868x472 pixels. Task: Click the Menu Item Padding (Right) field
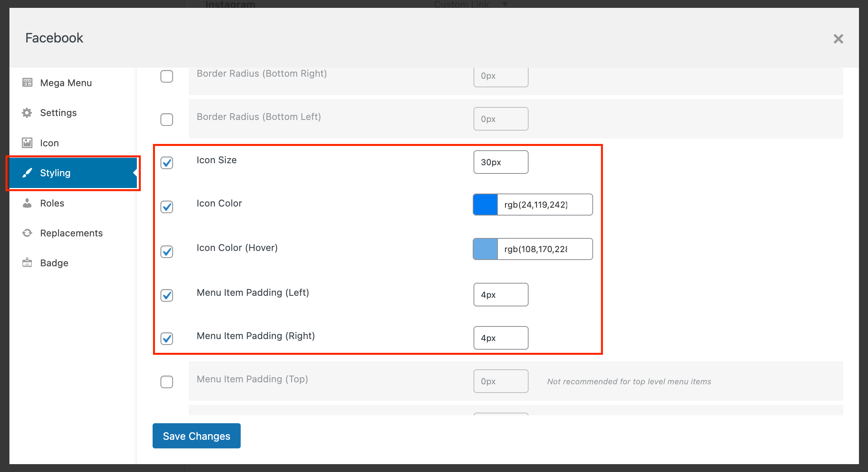tap(501, 338)
